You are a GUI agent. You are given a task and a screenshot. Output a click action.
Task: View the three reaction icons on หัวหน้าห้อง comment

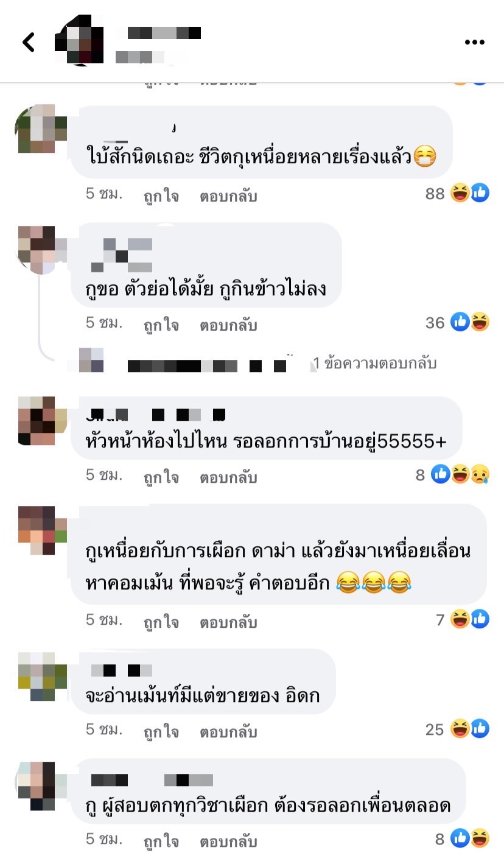(x=460, y=474)
